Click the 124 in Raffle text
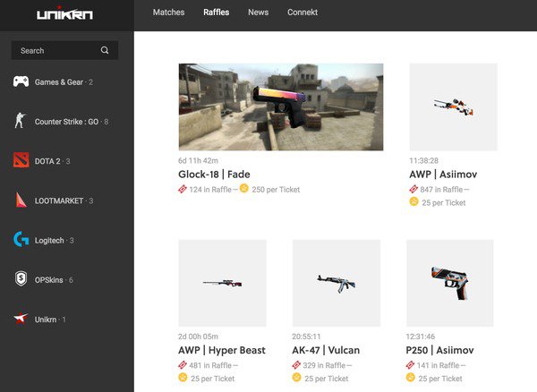 click(x=210, y=190)
